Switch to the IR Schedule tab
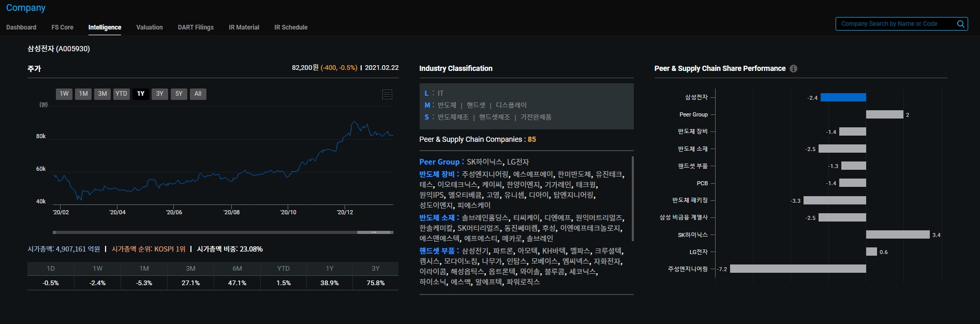 coord(291,27)
